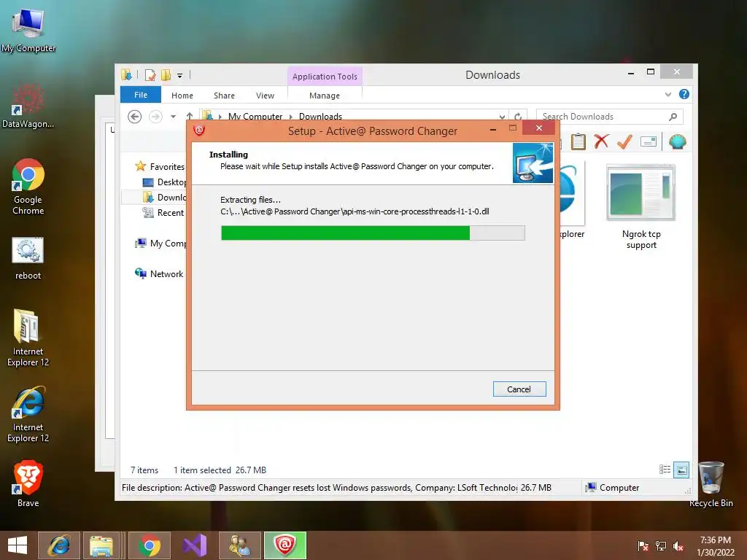Open the Customize Quick Access Toolbar dropdown
This screenshot has width=747, height=560.
[179, 75]
